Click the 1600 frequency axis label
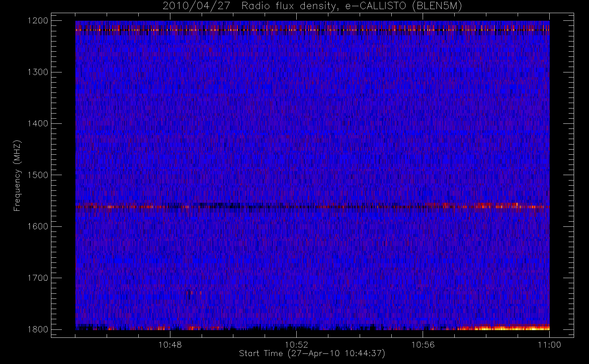Image resolution: width=589 pixels, height=364 pixels. click(x=38, y=226)
